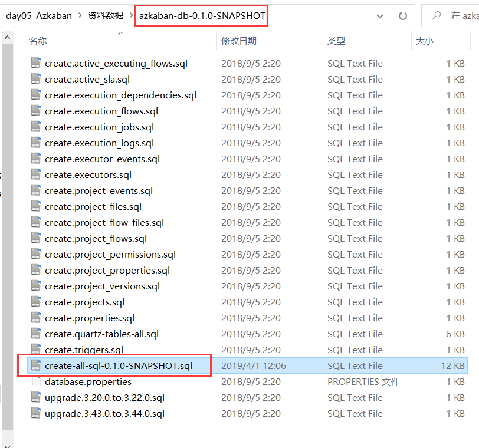Select create.execution_flows.sql file name
This screenshot has height=448, width=479.
click(101, 111)
